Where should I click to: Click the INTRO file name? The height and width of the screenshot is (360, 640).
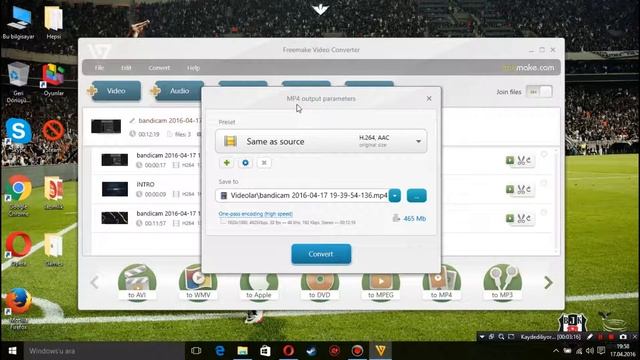(145, 184)
